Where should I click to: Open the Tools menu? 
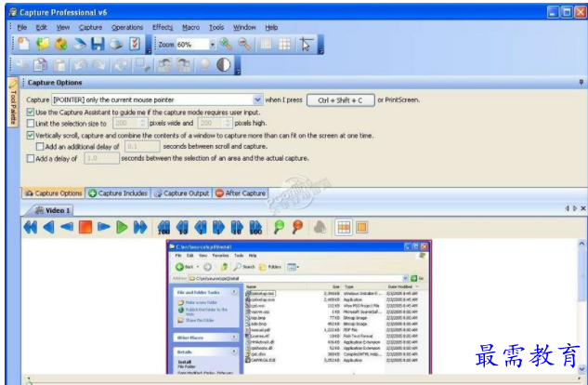coord(216,27)
